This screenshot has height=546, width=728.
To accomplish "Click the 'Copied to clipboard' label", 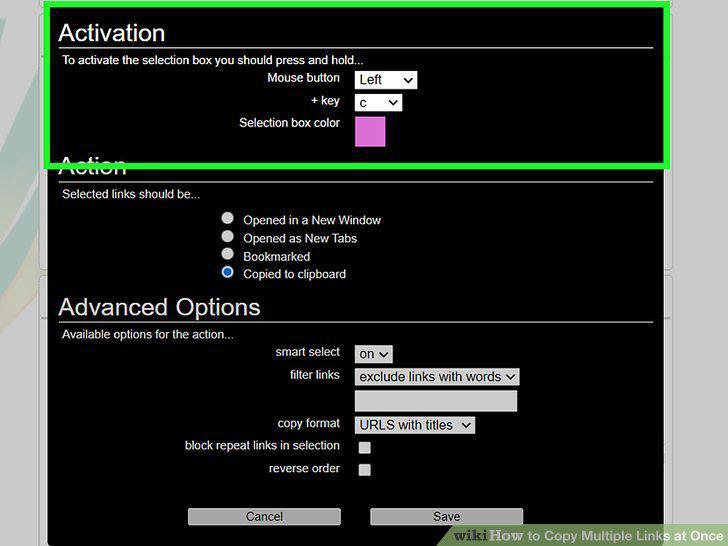I will pos(295,274).
